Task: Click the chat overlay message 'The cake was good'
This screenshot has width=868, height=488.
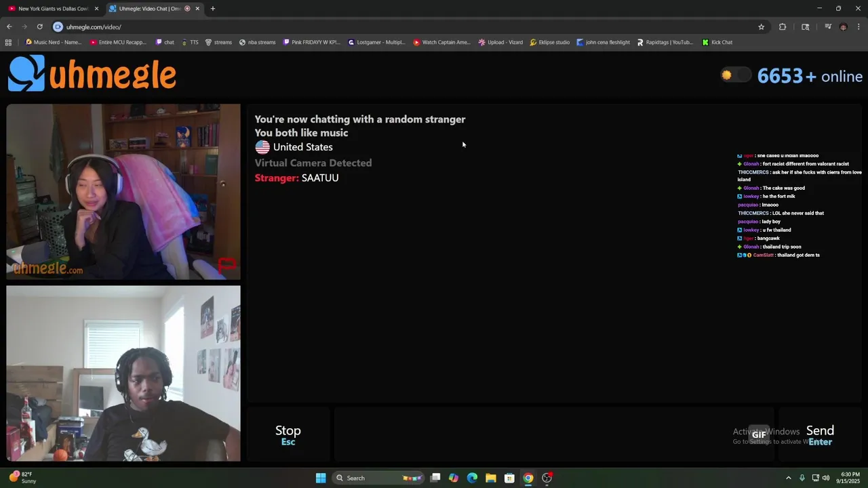Action: [783, 188]
